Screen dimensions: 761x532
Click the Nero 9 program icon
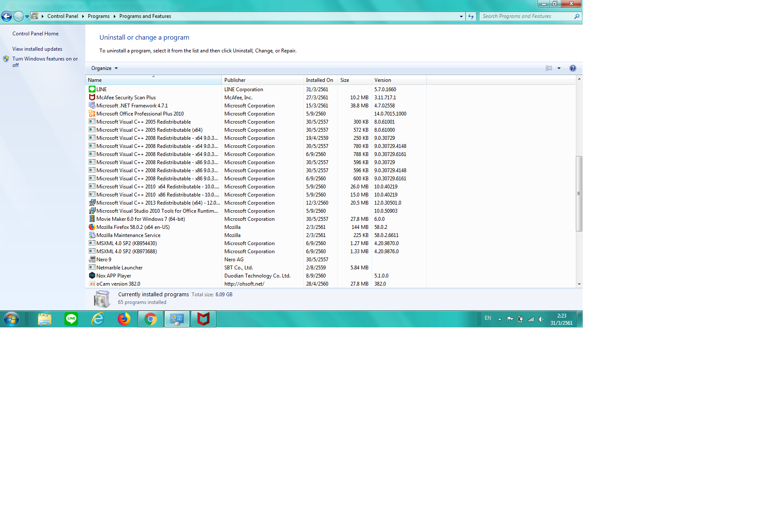pos(92,260)
